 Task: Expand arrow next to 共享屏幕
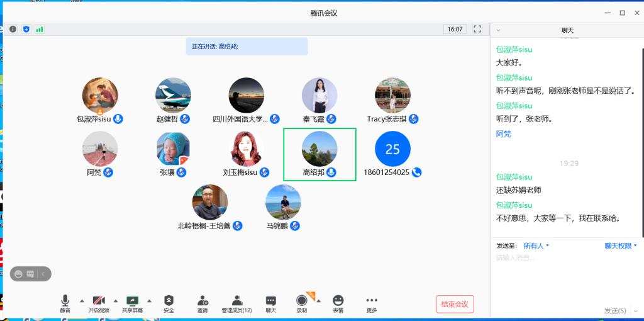pyautogui.click(x=149, y=301)
